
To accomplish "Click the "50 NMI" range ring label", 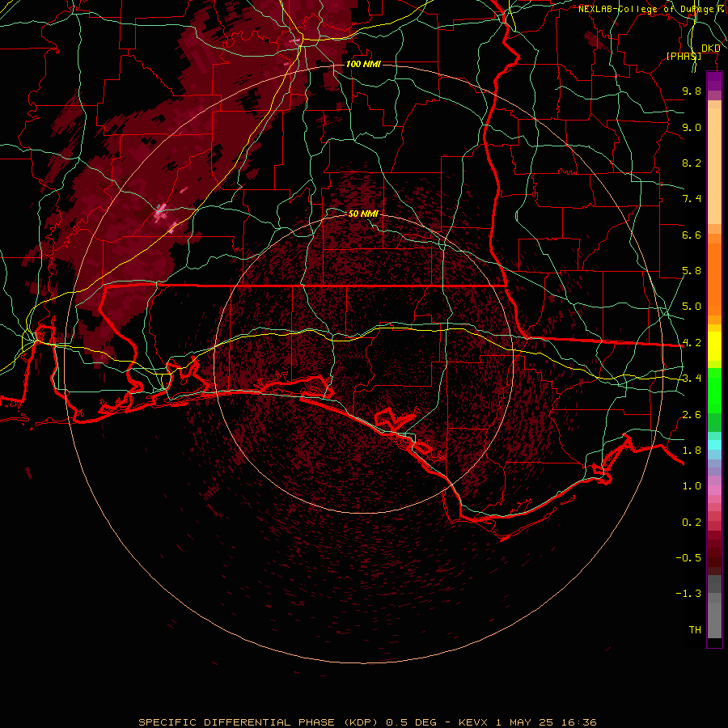I will [363, 214].
